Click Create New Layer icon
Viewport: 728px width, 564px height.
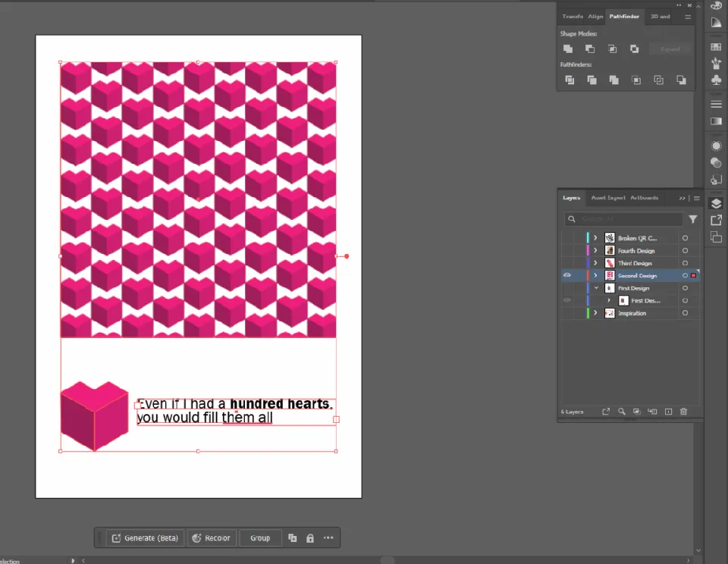tap(668, 412)
